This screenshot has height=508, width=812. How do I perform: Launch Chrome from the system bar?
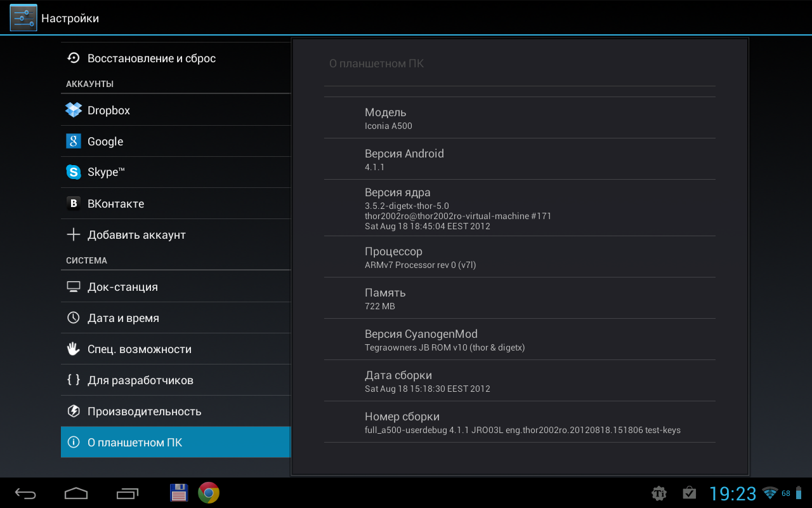coord(209,493)
